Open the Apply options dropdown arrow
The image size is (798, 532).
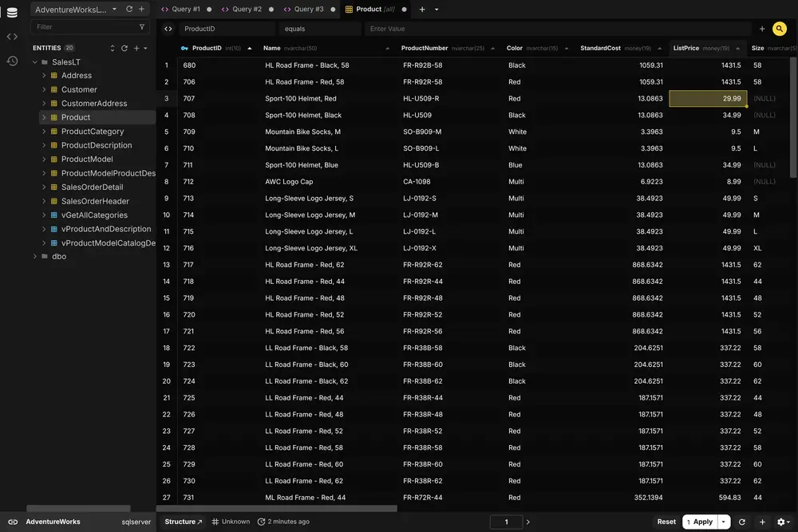tap(723, 522)
